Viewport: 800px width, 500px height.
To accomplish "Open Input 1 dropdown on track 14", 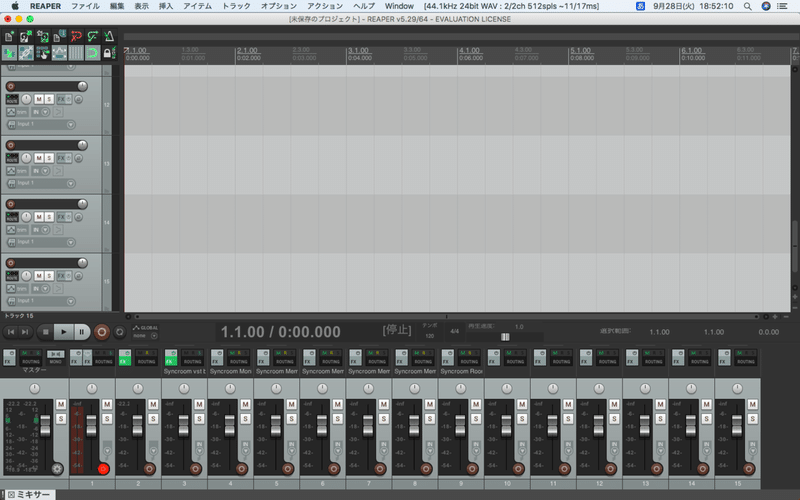I will (x=71, y=242).
